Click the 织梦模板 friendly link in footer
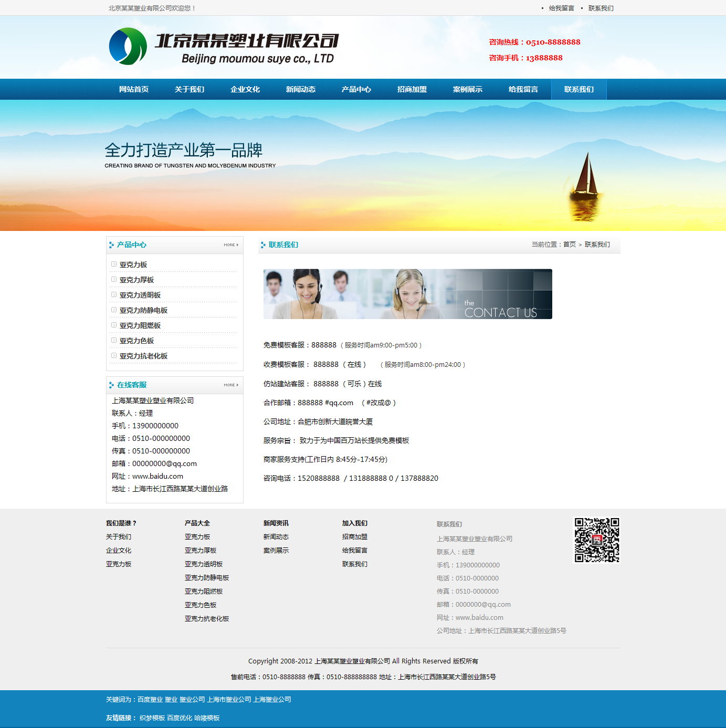 (152, 718)
